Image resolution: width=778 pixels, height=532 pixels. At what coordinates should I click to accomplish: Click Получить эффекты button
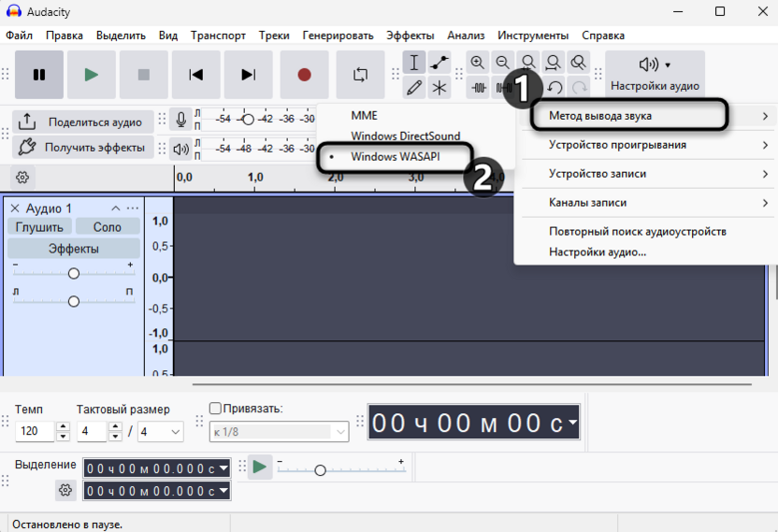[83, 148]
